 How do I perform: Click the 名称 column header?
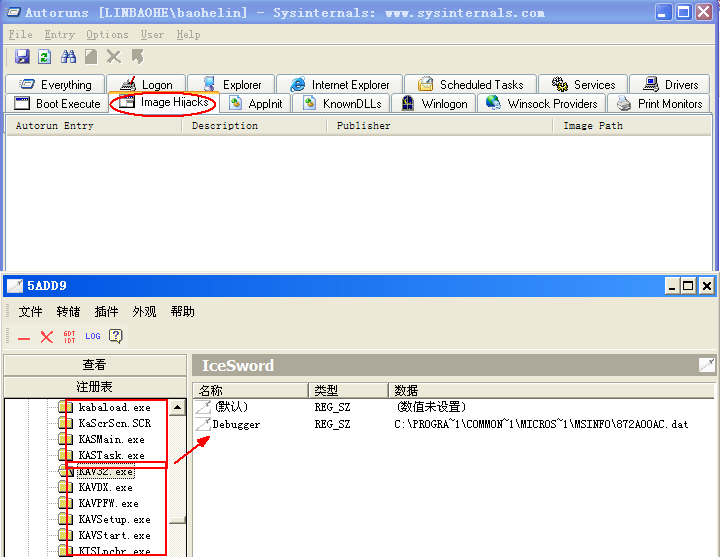[251, 390]
